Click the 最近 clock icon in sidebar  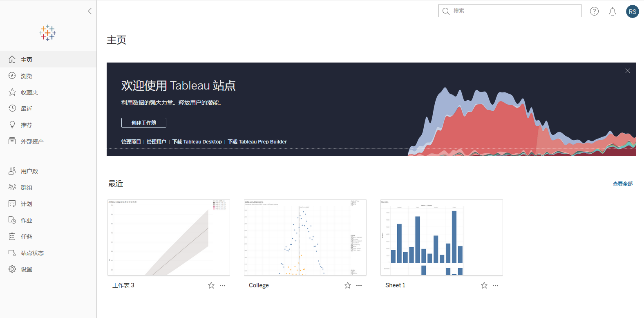(x=12, y=108)
